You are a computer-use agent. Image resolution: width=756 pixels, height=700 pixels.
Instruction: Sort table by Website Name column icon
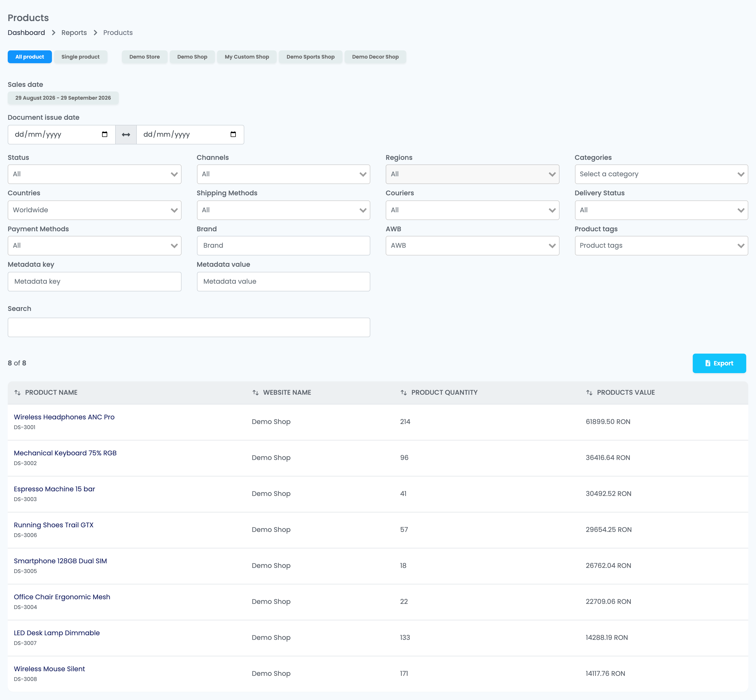[x=255, y=392]
